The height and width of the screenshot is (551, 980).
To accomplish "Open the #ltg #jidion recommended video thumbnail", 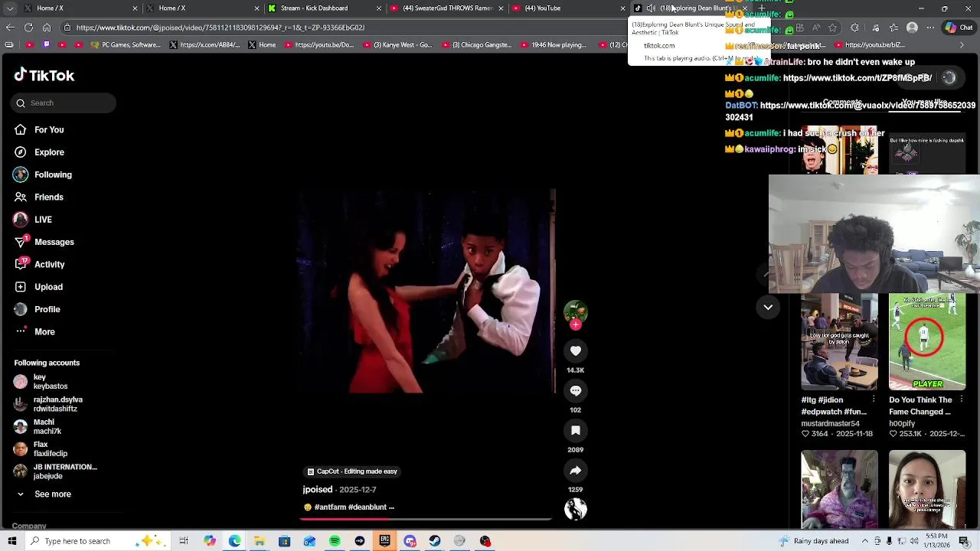I will [839, 342].
